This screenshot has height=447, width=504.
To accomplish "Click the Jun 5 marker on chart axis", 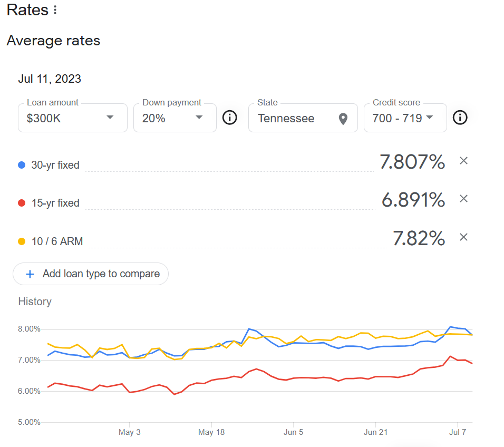I will tap(294, 432).
